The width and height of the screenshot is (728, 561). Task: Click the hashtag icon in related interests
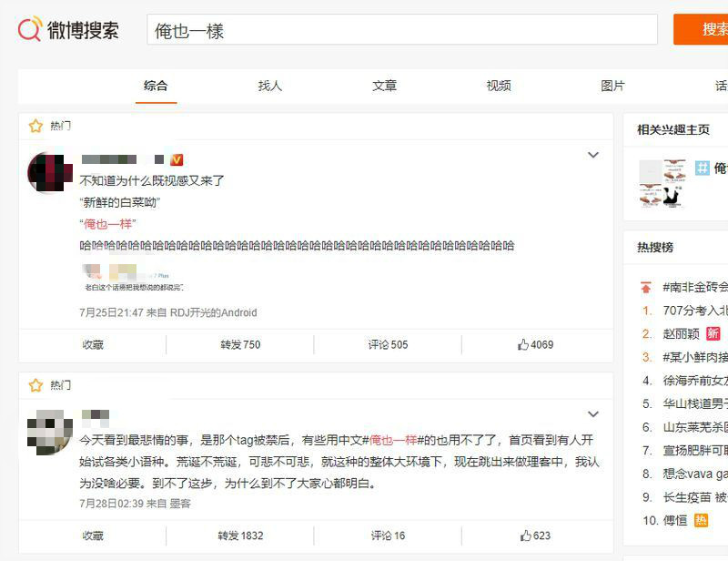pos(702,168)
